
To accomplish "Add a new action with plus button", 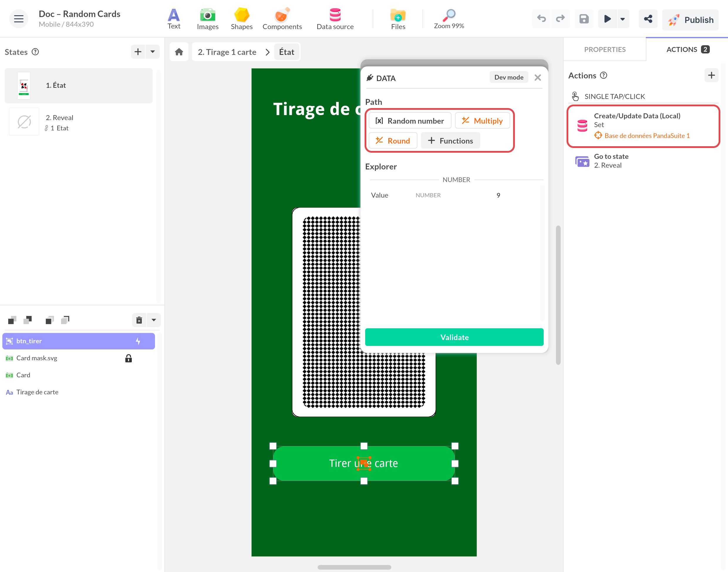I will (x=711, y=75).
